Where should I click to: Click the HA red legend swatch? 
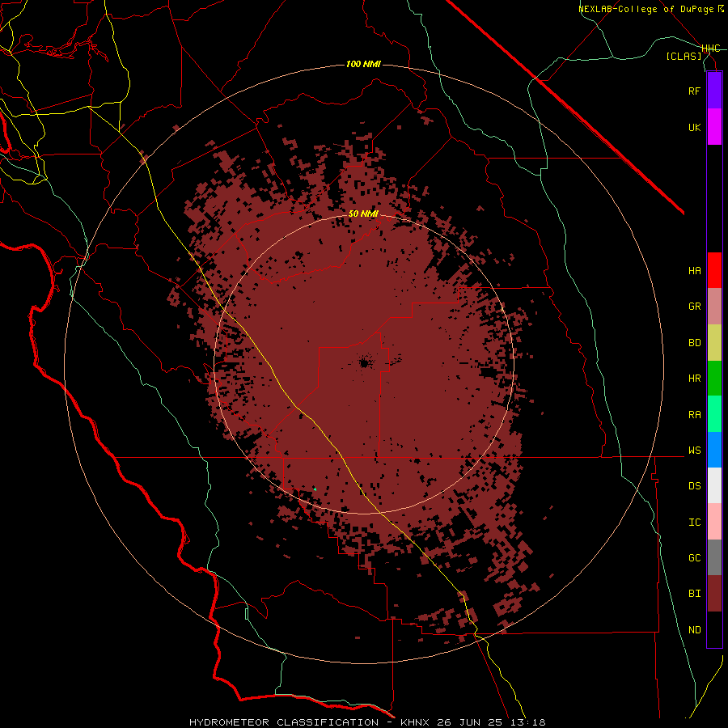point(714,270)
